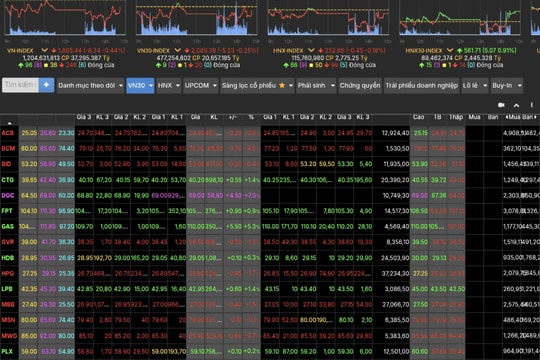Open the Phái sinh dropdown
540x360 pixels.
point(316,85)
